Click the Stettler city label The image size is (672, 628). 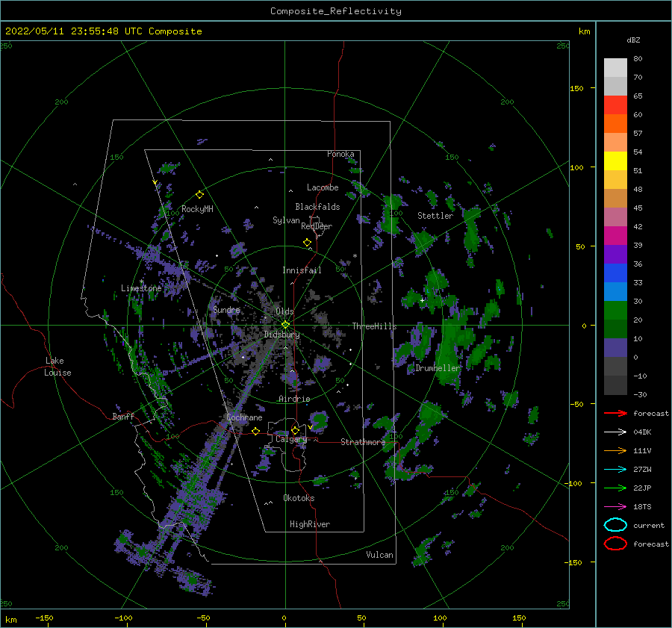(435, 216)
